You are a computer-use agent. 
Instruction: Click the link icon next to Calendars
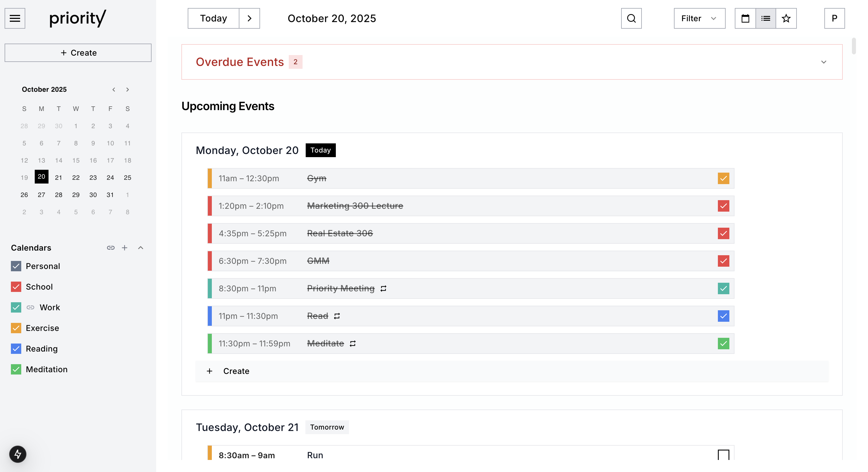111,248
